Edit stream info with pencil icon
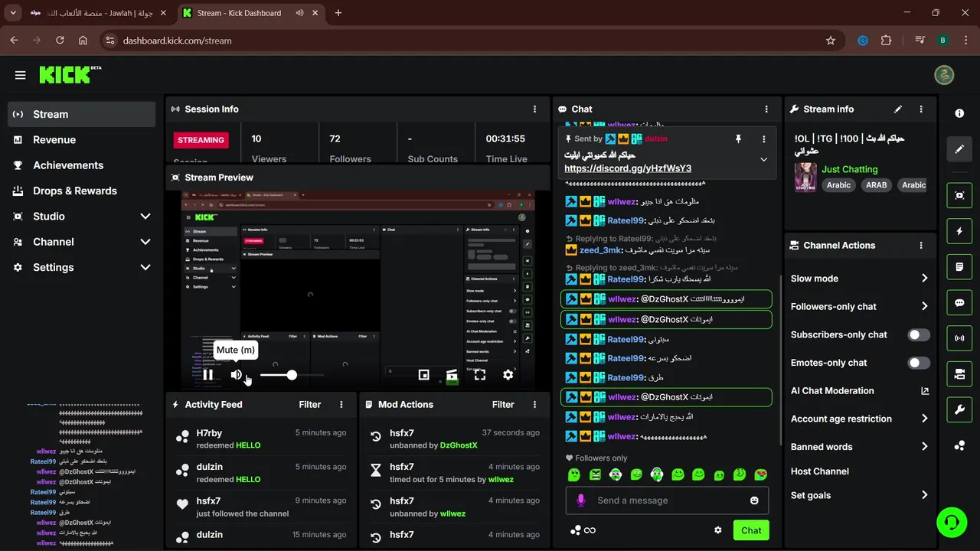 (x=898, y=109)
